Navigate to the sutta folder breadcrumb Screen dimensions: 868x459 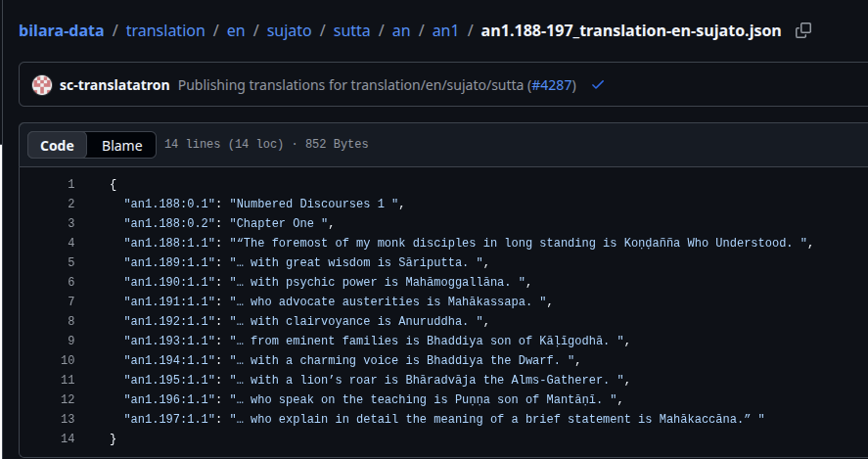click(351, 30)
